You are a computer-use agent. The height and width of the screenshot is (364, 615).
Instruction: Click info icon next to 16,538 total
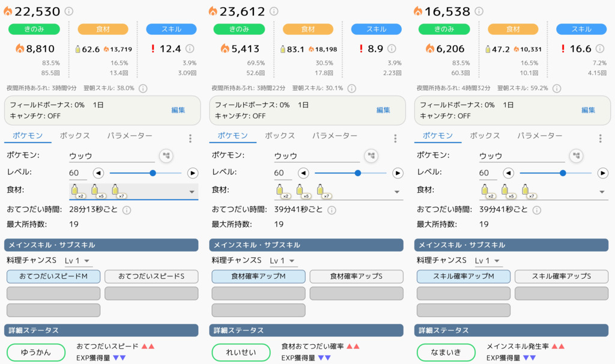pyautogui.click(x=479, y=11)
